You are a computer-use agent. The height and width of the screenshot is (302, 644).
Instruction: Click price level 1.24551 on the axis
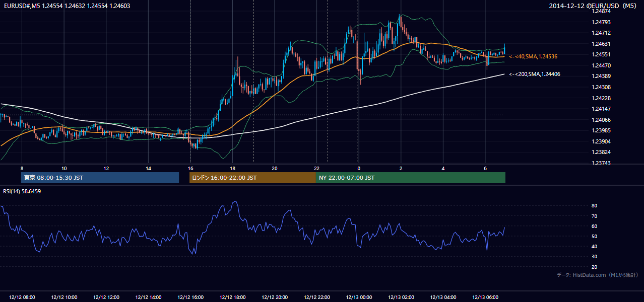[x=601, y=54]
